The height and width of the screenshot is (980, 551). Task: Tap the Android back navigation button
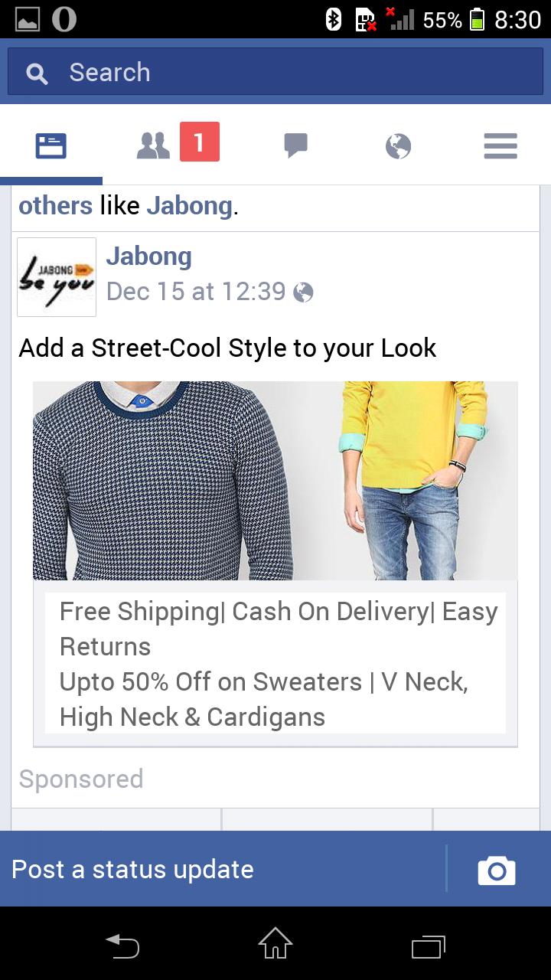point(122,946)
